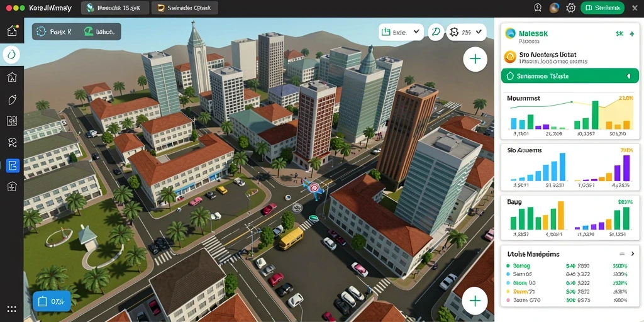The width and height of the screenshot is (644, 322).
Task: Click the blue button at bottom left of map
Action: click(x=49, y=302)
